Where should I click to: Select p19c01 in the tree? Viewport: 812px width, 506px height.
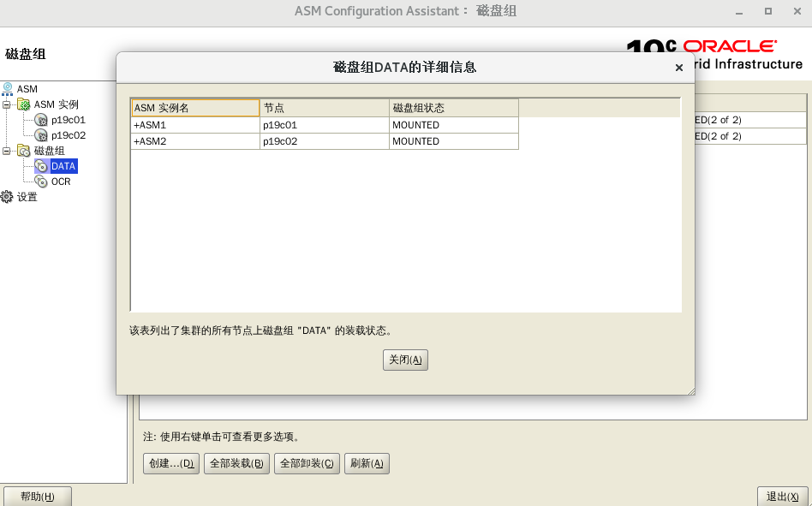69,120
